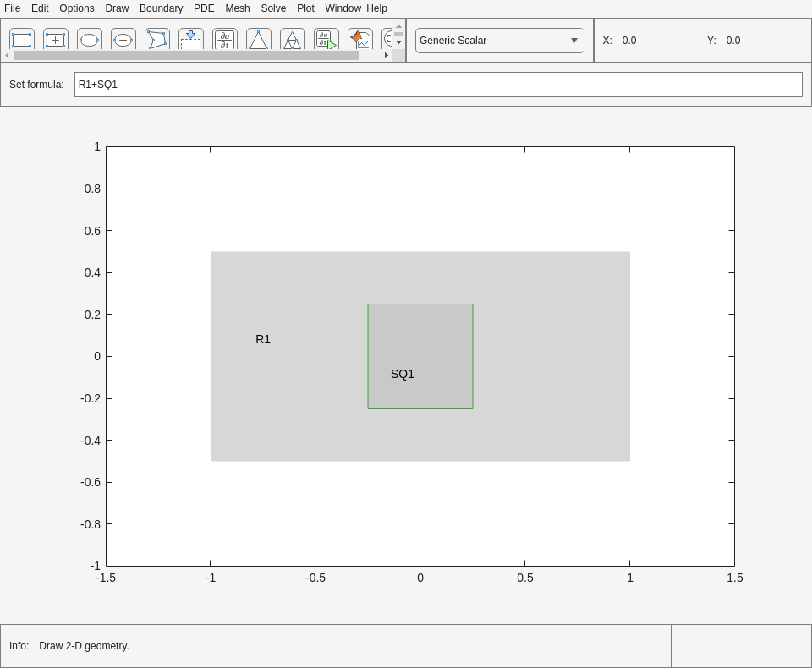Open the PDE menu
This screenshot has width=812, height=668.
(204, 8)
